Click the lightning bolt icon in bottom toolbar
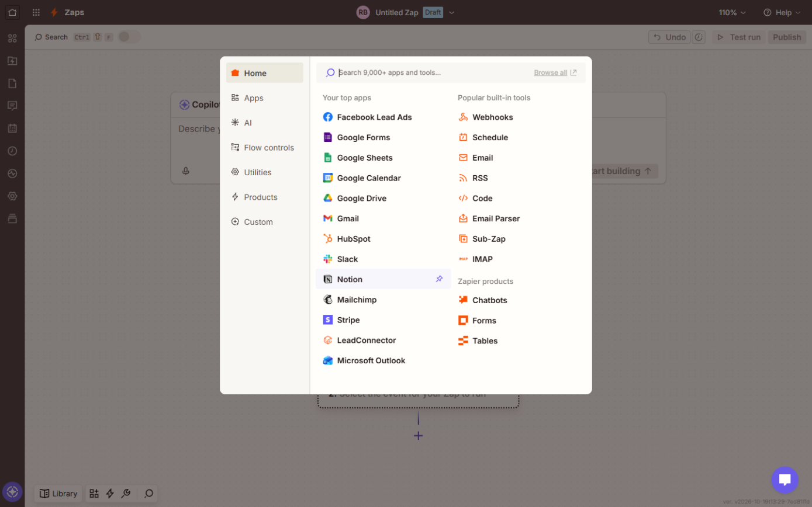The height and width of the screenshot is (507, 812). pos(110,494)
